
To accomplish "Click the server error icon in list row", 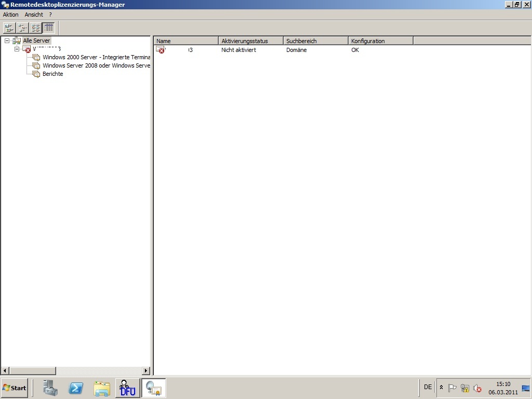I will (x=160, y=50).
